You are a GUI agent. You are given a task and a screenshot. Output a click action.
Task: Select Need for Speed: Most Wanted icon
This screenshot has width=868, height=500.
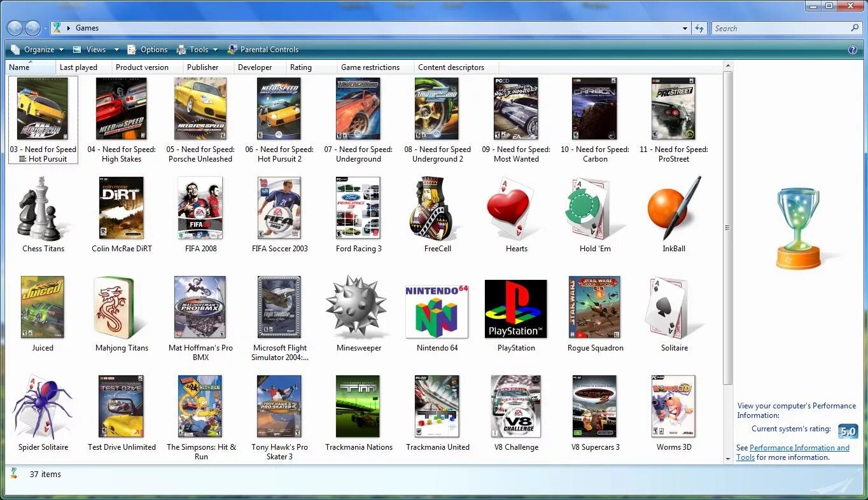[x=516, y=109]
